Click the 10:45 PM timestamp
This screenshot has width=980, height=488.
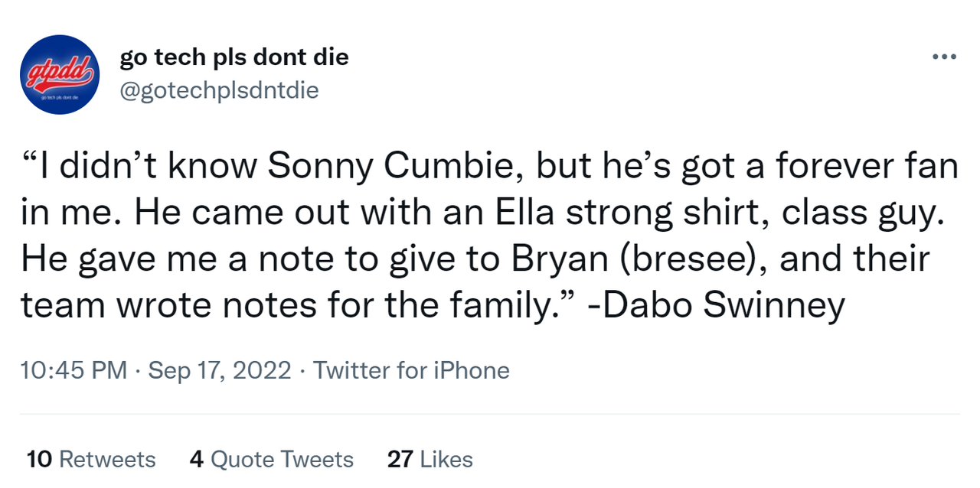[73, 371]
